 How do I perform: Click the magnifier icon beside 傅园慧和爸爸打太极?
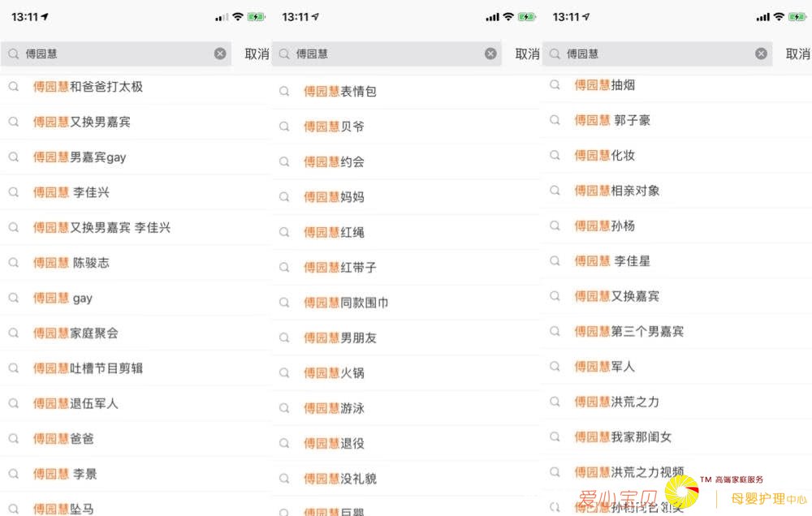tap(14, 86)
